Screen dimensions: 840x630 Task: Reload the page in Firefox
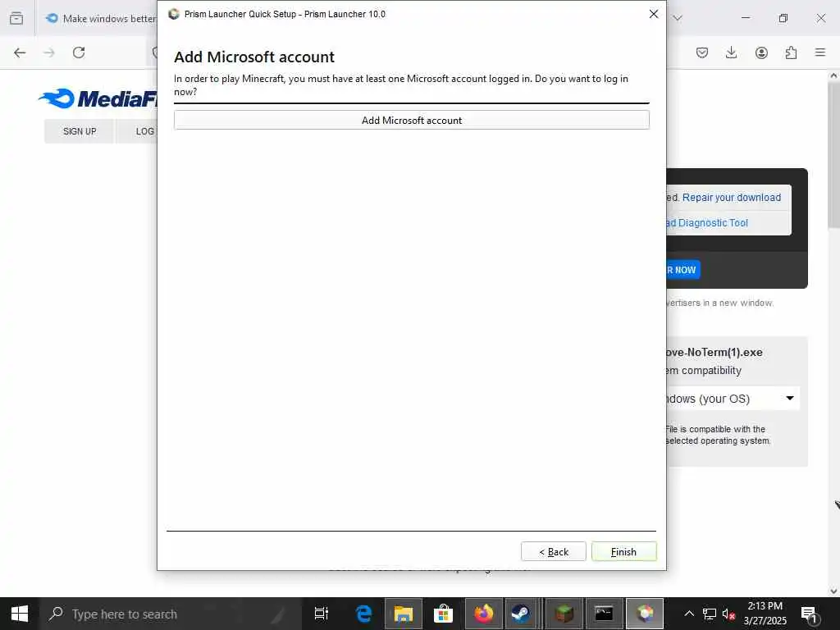pos(79,52)
